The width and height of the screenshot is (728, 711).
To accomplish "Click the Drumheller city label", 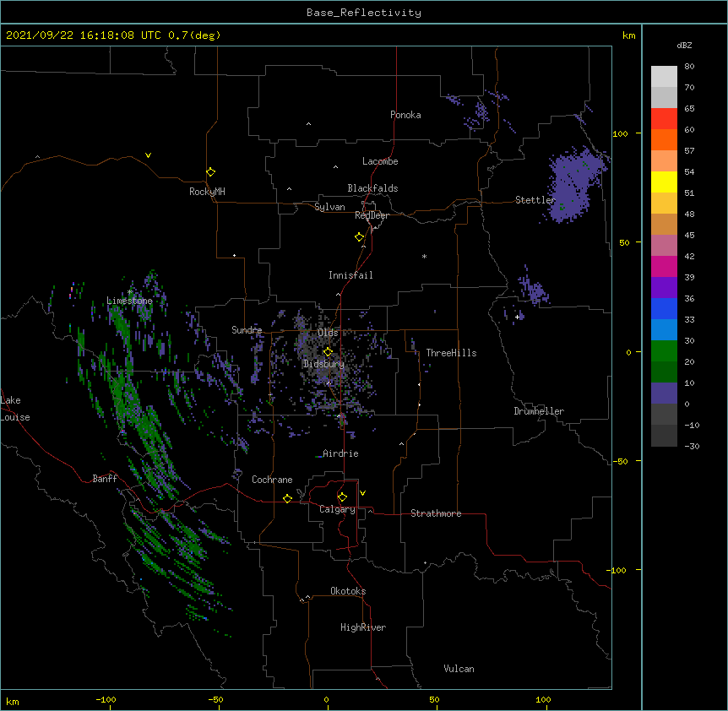I will pyautogui.click(x=539, y=411).
